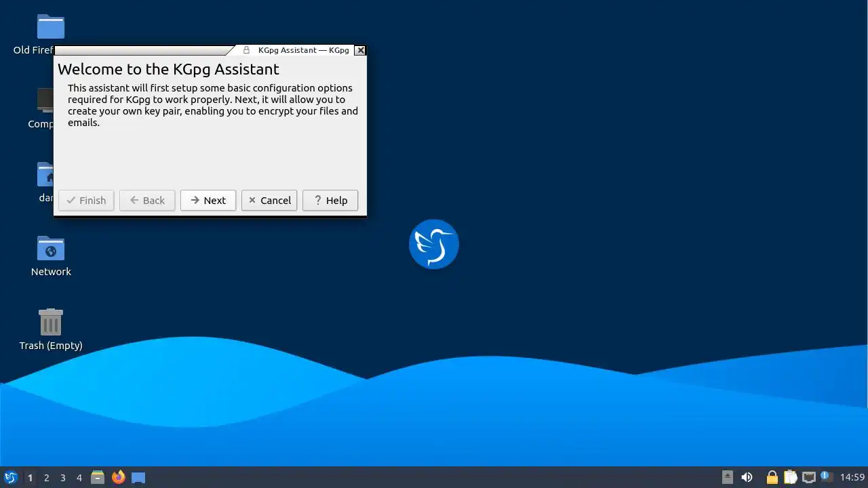
Task: Launch Firefox from the panel
Action: (x=118, y=477)
